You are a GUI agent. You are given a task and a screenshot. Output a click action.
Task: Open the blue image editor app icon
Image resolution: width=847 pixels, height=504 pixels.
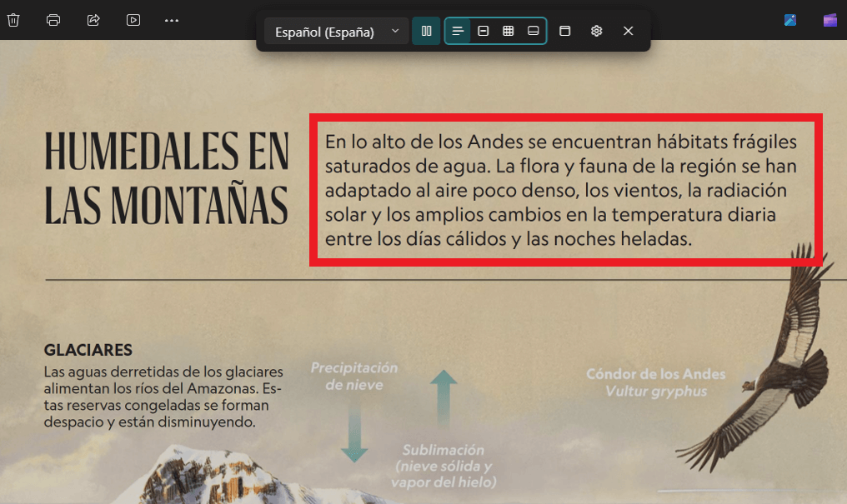[790, 20]
